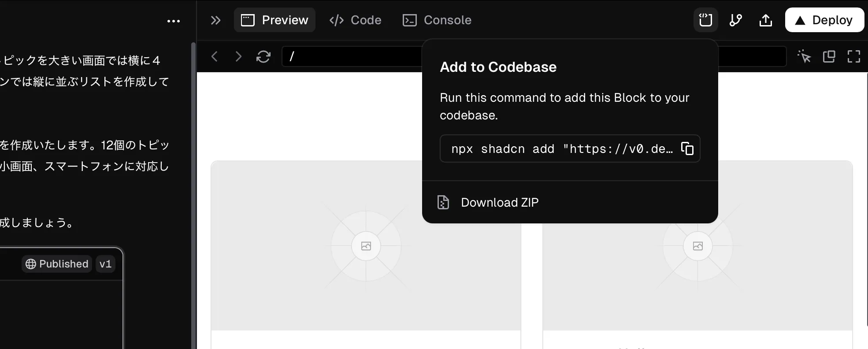Refresh the preview page

263,56
